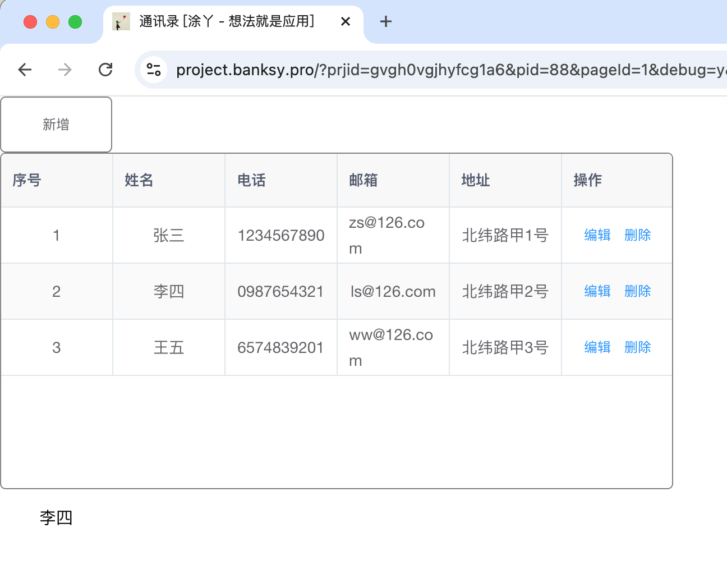Click the red close window button
The height and width of the screenshot is (588, 727).
click(30, 22)
